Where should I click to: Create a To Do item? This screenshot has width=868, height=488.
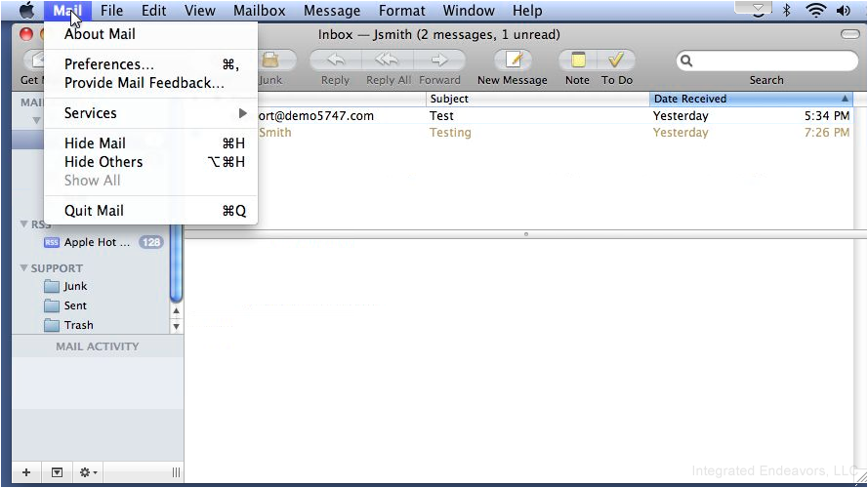[x=616, y=60]
